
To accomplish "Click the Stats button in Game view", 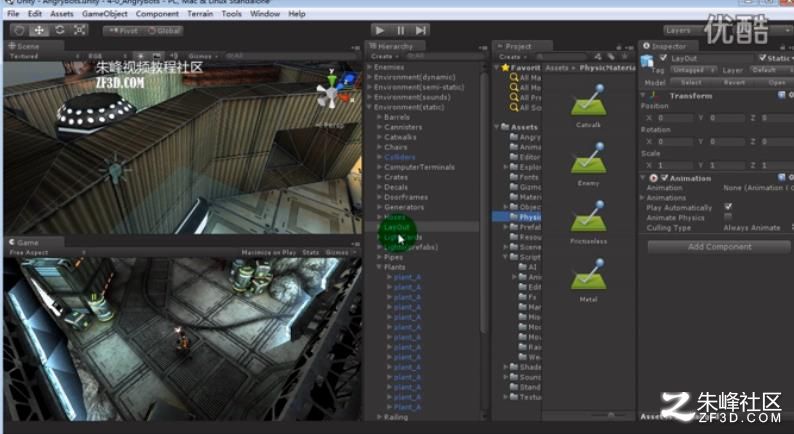I will coord(310,252).
